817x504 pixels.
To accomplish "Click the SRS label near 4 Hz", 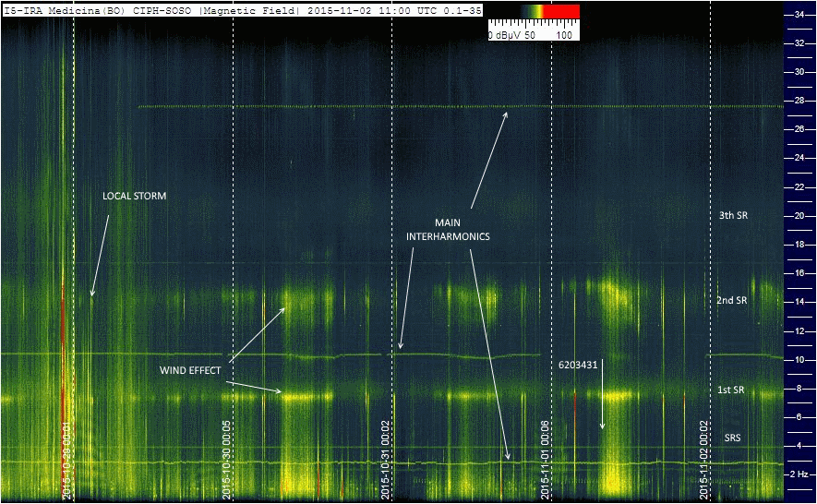I will click(731, 438).
